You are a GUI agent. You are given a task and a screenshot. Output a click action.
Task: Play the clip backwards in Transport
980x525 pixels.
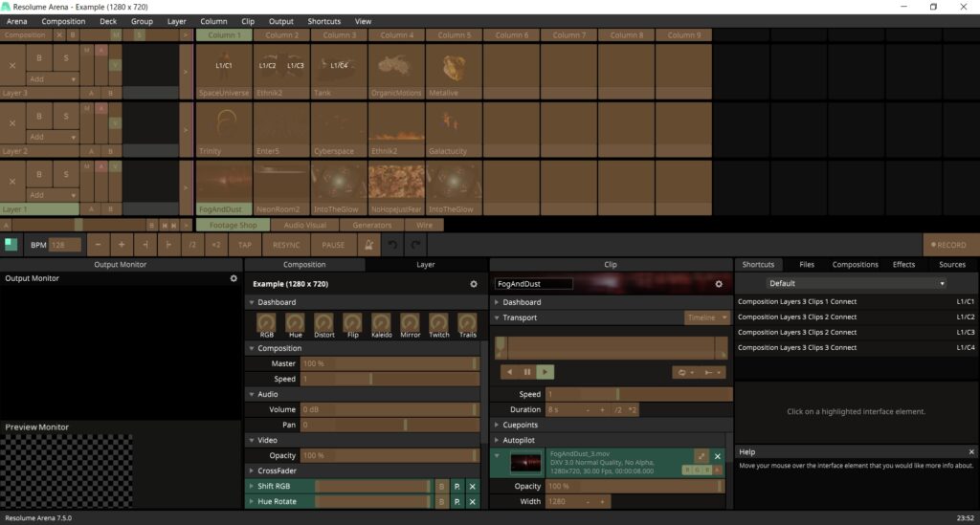[x=509, y=372]
